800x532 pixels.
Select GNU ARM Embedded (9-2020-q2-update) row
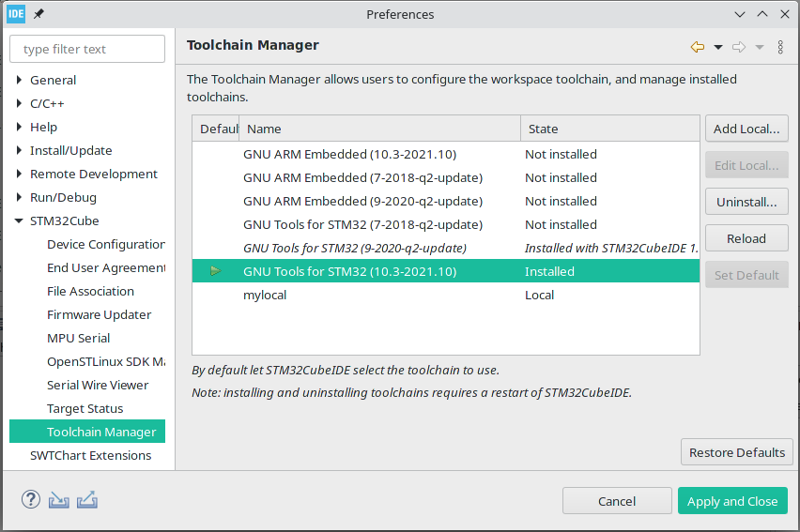pos(446,201)
